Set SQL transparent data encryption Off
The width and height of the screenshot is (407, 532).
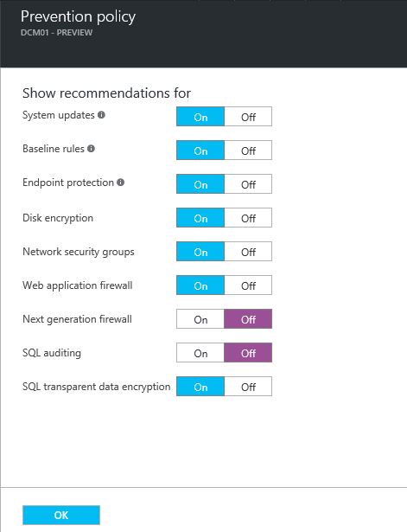click(248, 387)
